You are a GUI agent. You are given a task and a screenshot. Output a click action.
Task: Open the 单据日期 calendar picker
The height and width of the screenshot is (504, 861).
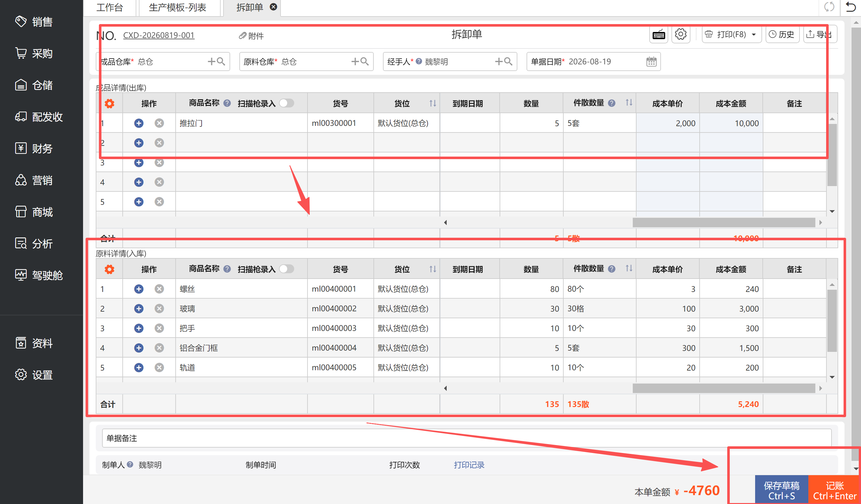point(651,61)
